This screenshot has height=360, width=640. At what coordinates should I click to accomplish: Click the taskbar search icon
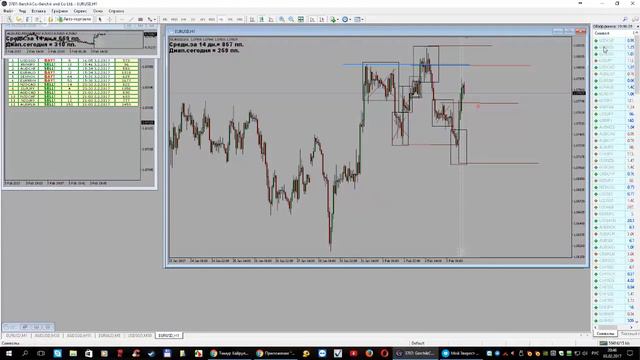25,353
